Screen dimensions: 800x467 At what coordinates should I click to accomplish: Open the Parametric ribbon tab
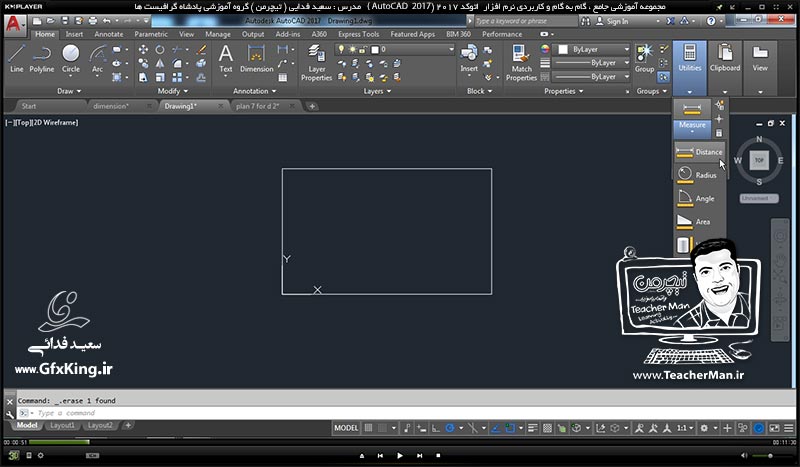click(x=151, y=34)
